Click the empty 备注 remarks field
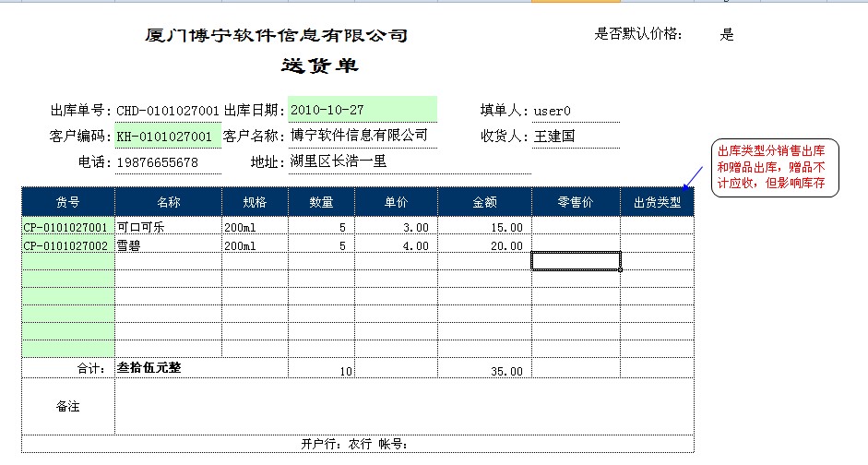The height and width of the screenshot is (465, 868). [x=404, y=406]
